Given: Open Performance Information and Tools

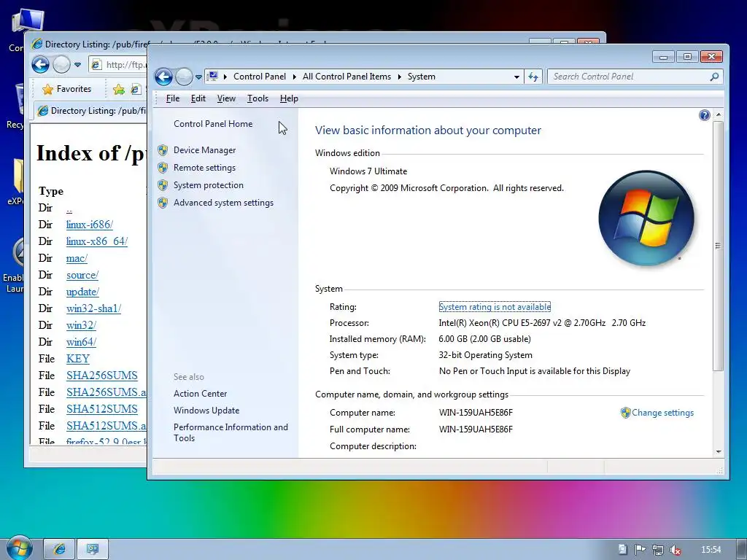Looking at the screenshot, I should coord(231,432).
